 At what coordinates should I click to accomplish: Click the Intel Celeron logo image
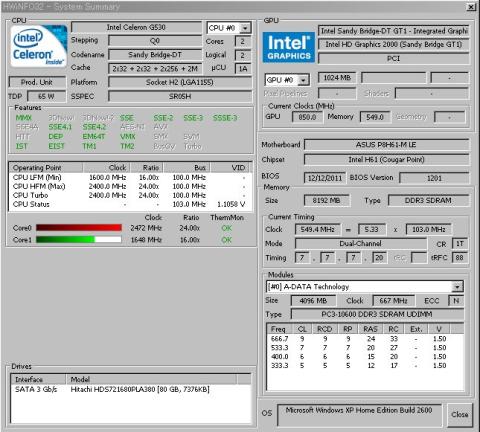click(39, 46)
